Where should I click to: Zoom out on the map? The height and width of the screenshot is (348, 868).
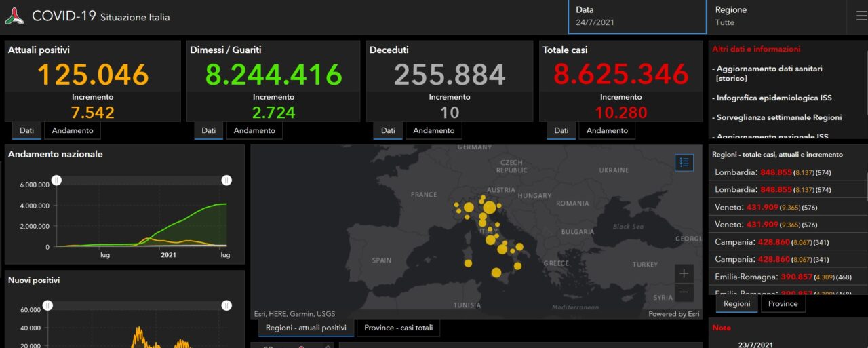click(684, 292)
